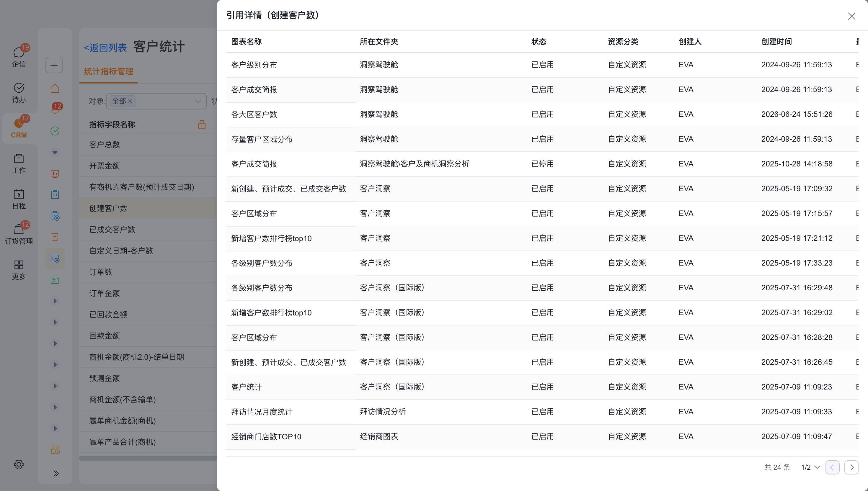
Task: Click the notification bell with badge 12
Action: (55, 109)
